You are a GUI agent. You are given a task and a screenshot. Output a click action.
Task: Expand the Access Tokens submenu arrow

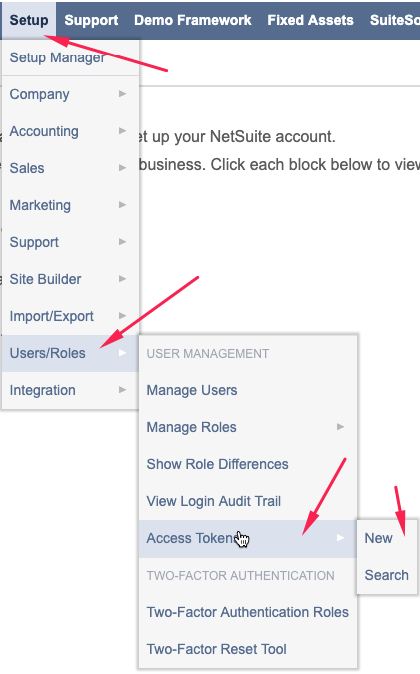[340, 537]
